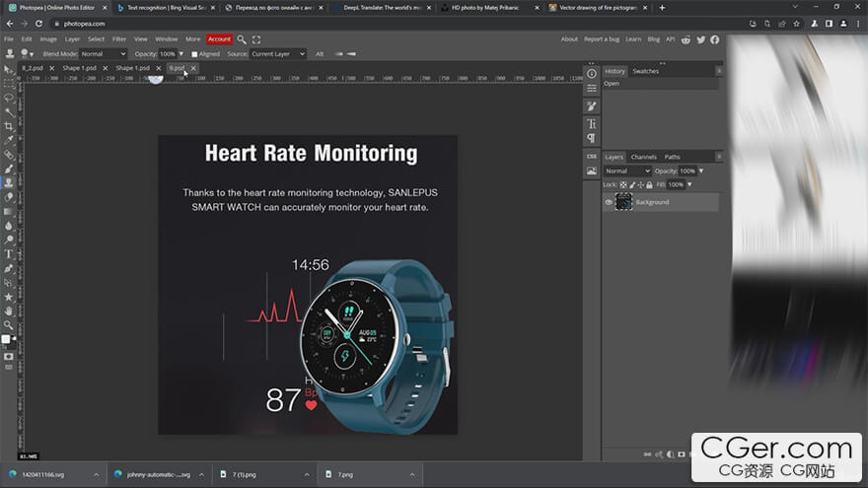
Task: Click the foreground color swatch
Action: click(6, 339)
